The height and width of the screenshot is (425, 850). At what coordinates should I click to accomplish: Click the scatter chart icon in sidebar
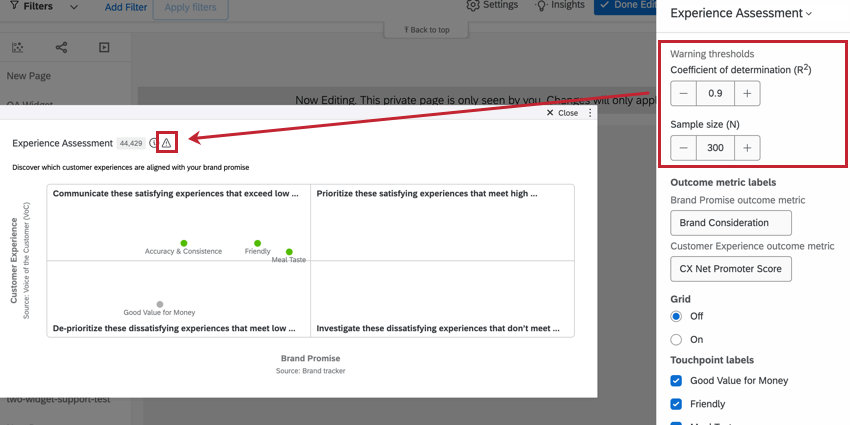point(18,47)
